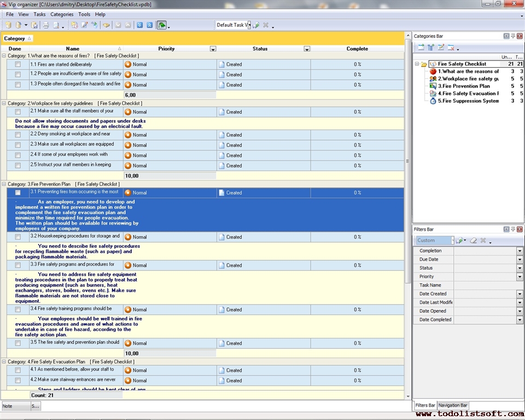This screenshot has width=525, height=420.
Task: Click the print icon in main toolbar
Action: [x=46, y=25]
